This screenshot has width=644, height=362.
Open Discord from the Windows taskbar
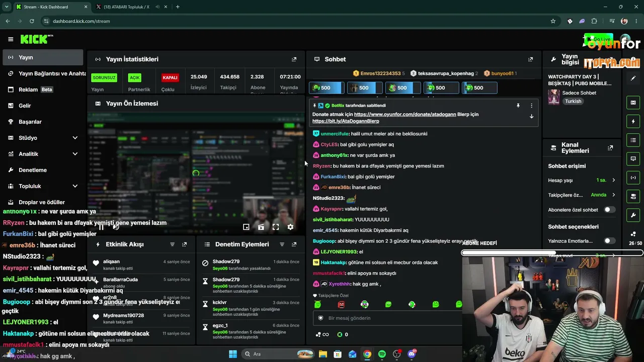click(x=412, y=354)
